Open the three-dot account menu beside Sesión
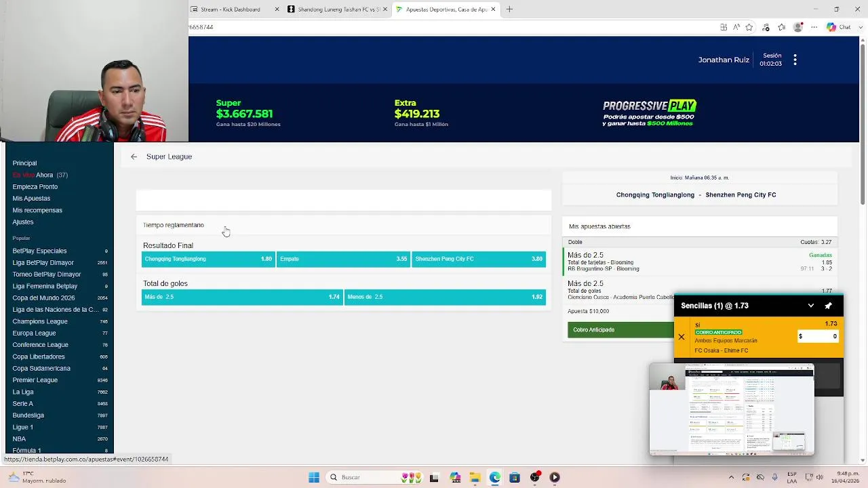This screenshot has width=868, height=488. tap(795, 60)
